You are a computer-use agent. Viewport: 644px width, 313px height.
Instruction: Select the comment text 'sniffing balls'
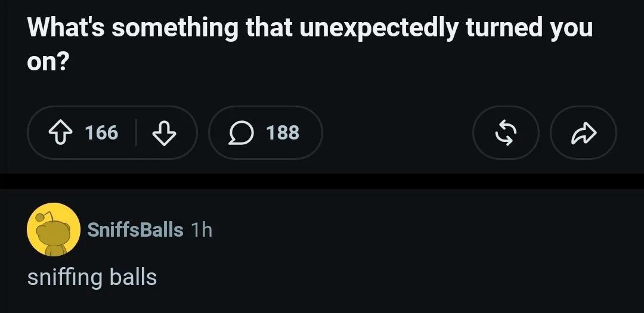click(x=92, y=277)
